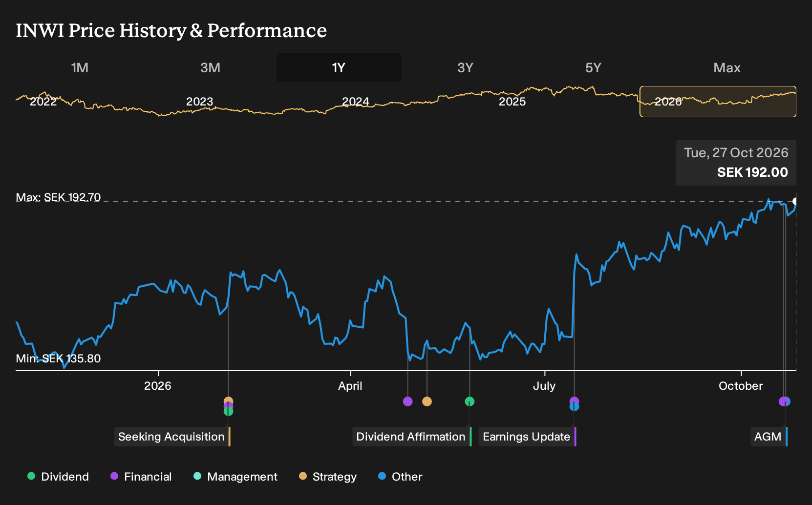Click the SEK 192.00 price value
The height and width of the screenshot is (505, 812).
click(x=752, y=172)
